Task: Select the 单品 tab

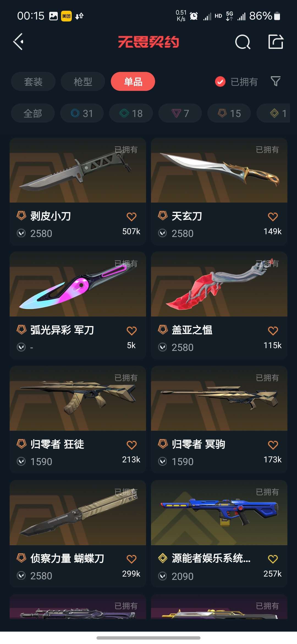Action: coord(133,81)
